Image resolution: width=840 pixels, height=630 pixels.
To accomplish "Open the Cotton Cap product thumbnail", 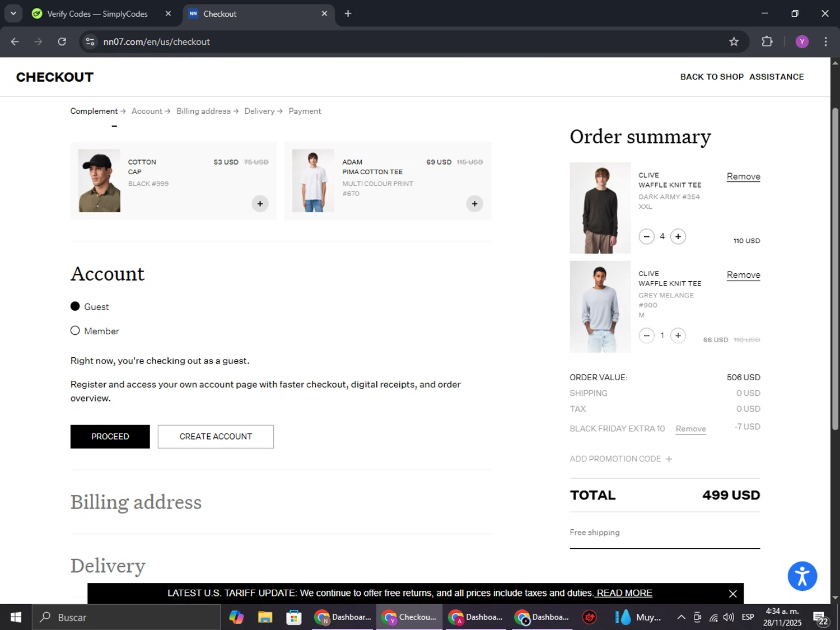I will (99, 180).
